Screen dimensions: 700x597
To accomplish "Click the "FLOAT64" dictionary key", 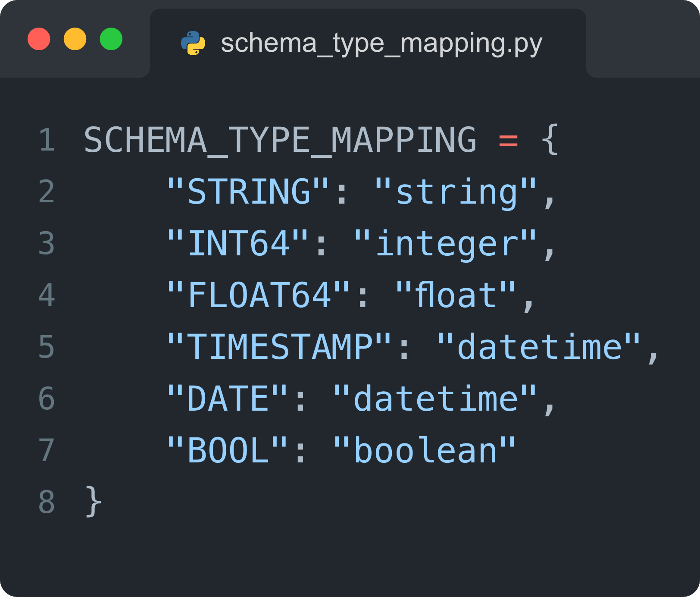I will click(259, 295).
